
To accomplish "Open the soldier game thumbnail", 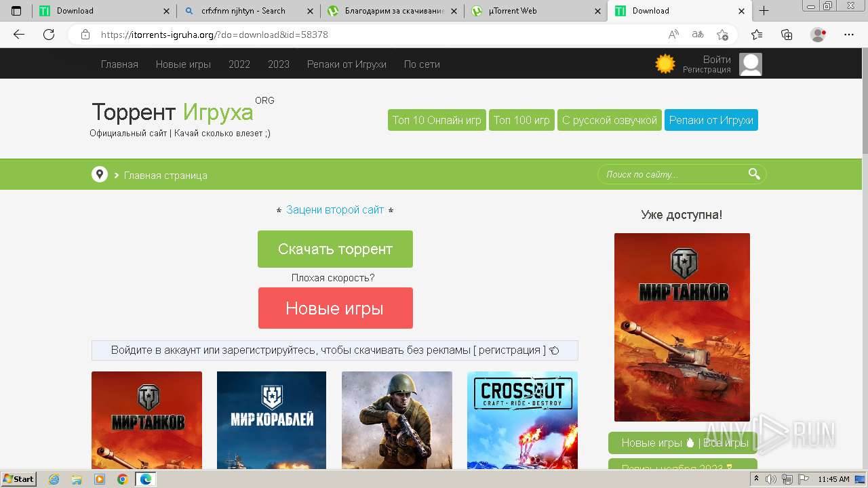I will tap(397, 420).
